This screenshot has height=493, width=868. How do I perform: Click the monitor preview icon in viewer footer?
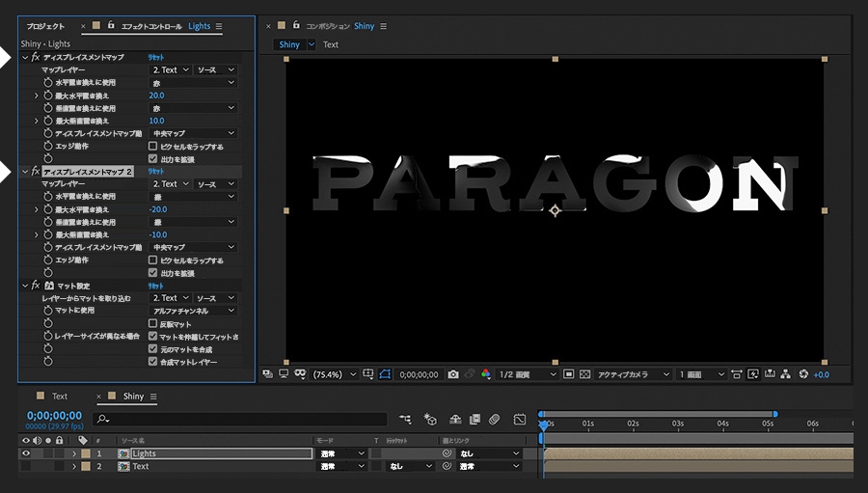(x=284, y=374)
